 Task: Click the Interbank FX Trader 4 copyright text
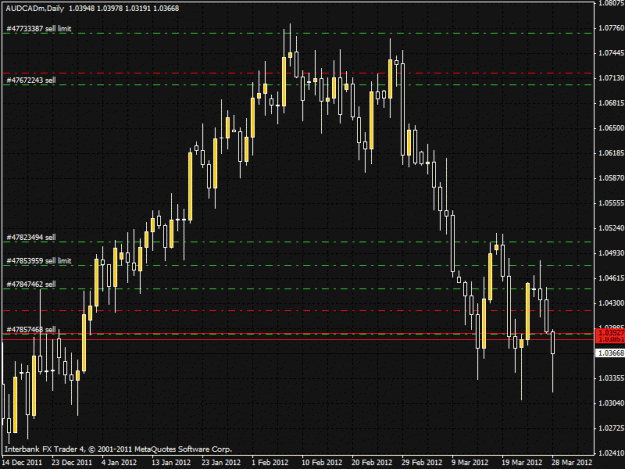(x=118, y=449)
